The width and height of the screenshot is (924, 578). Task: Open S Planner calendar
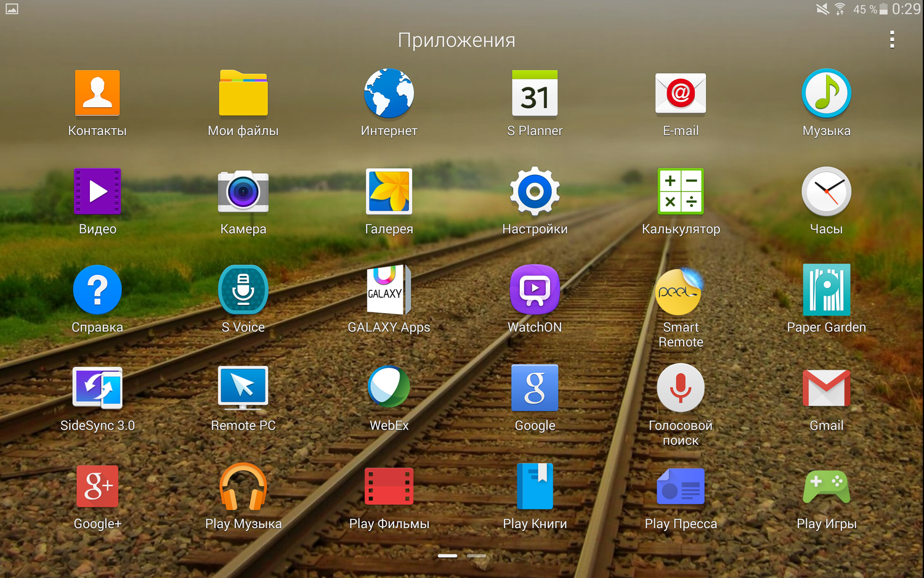point(535,94)
